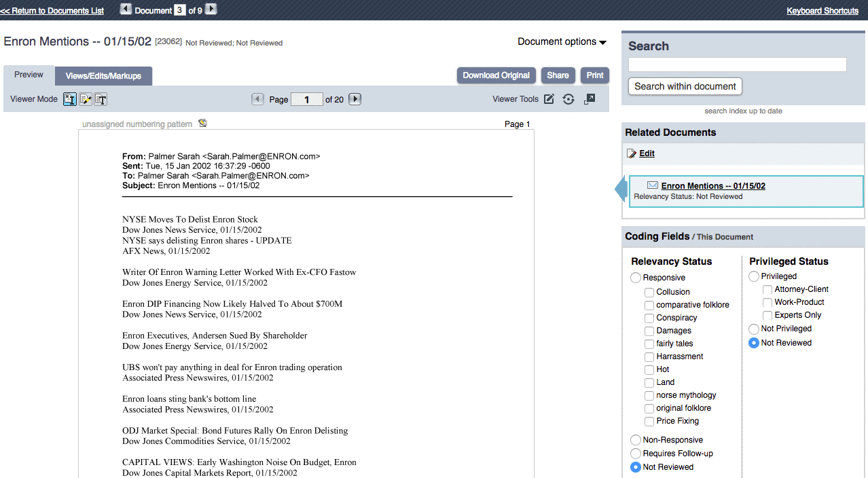Check the Experts Only checkbox

tap(767, 315)
